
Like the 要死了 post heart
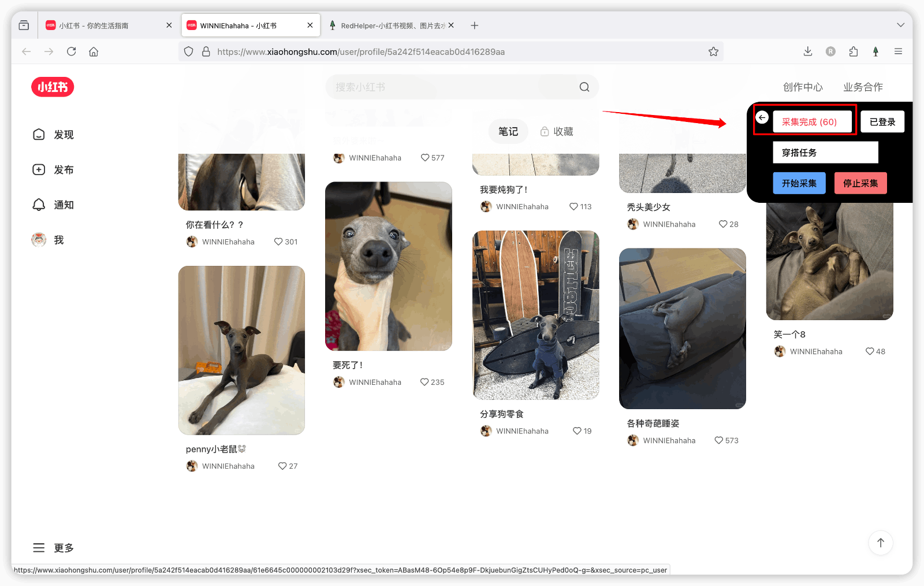pos(424,382)
